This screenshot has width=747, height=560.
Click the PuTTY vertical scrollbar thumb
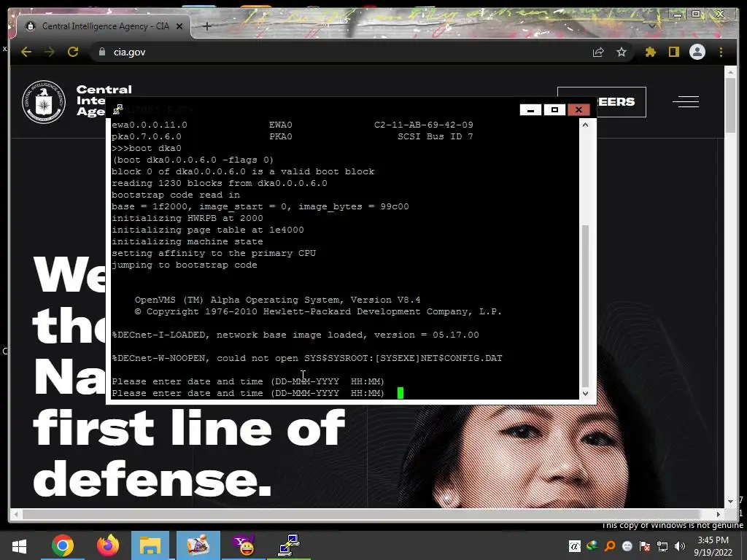(586, 306)
